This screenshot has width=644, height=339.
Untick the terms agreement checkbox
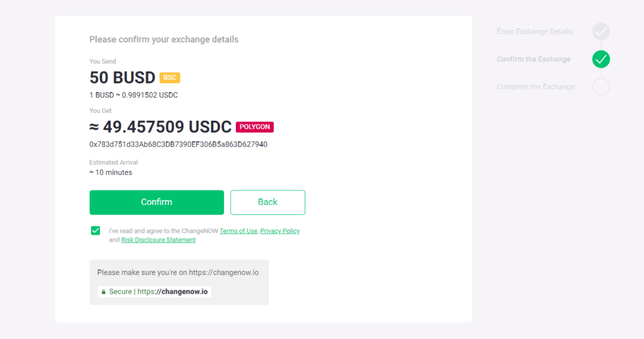[96, 231]
